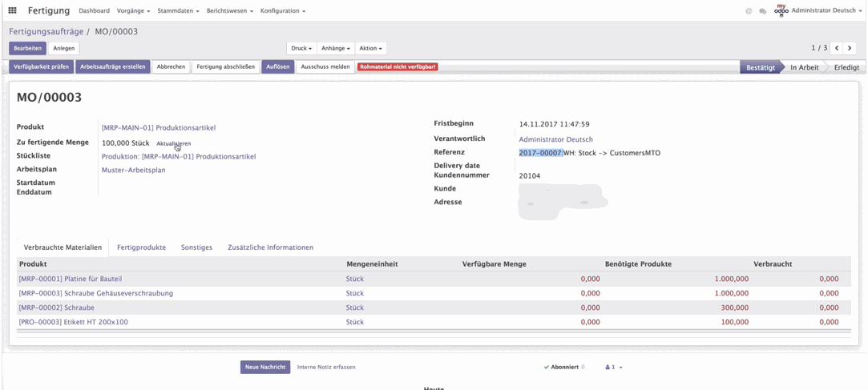Image resolution: width=868 pixels, height=390 pixels.
Task: Switch to the Sonstiges tab
Action: coord(196,247)
